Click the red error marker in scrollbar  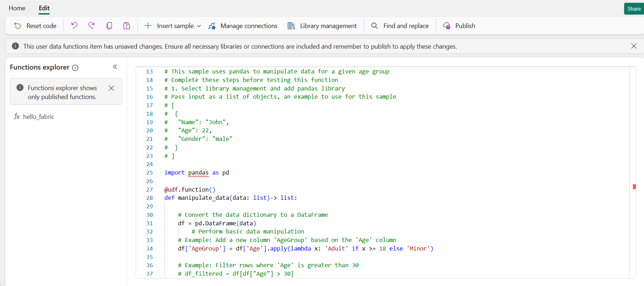coord(634,187)
